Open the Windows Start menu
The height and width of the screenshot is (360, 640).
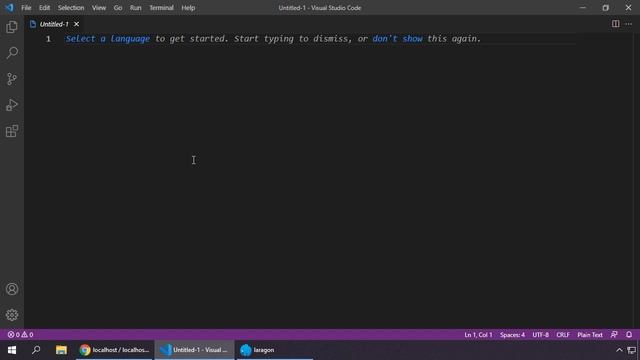(x=12, y=350)
